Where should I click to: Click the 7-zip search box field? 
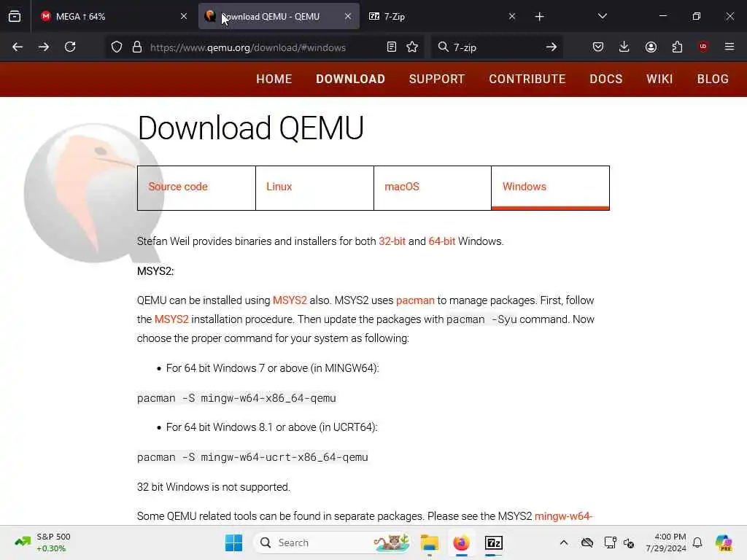495,47
